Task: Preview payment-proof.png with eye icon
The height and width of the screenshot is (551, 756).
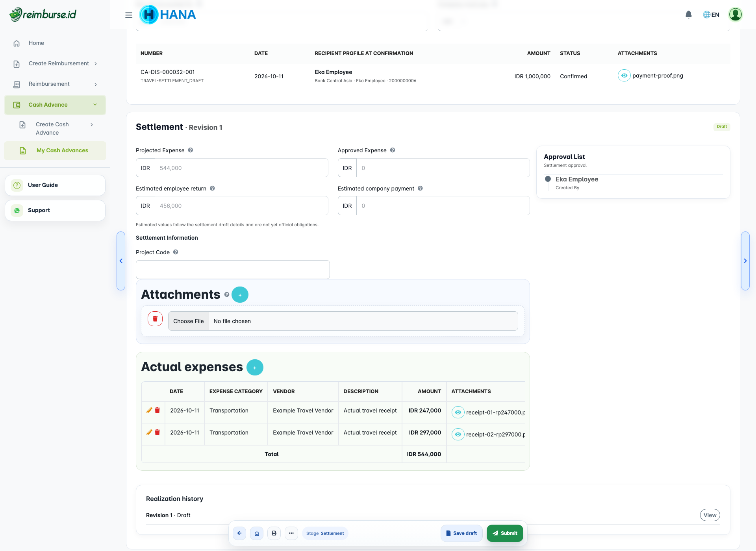Action: point(624,76)
